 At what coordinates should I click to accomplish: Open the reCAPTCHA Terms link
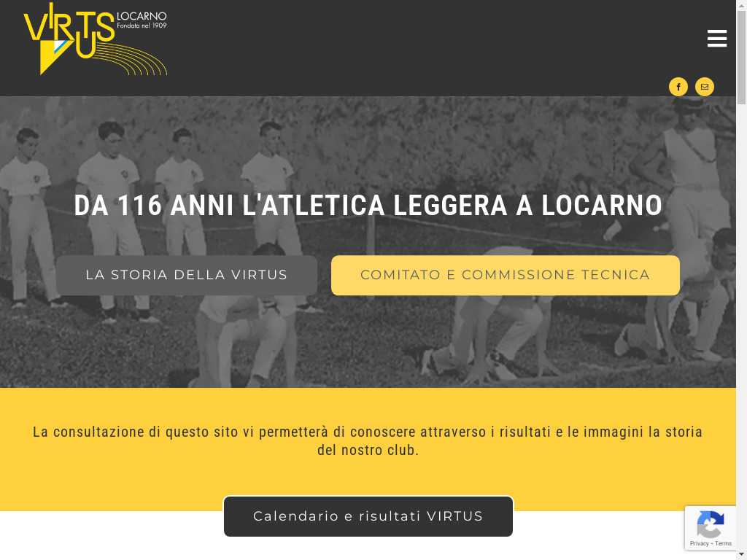click(723, 543)
